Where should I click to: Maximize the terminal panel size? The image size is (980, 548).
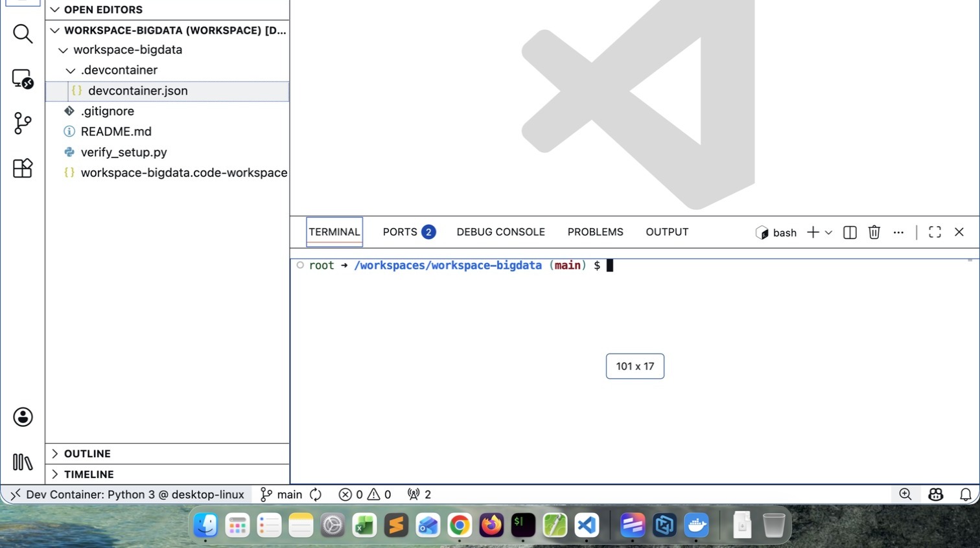pyautogui.click(x=935, y=232)
